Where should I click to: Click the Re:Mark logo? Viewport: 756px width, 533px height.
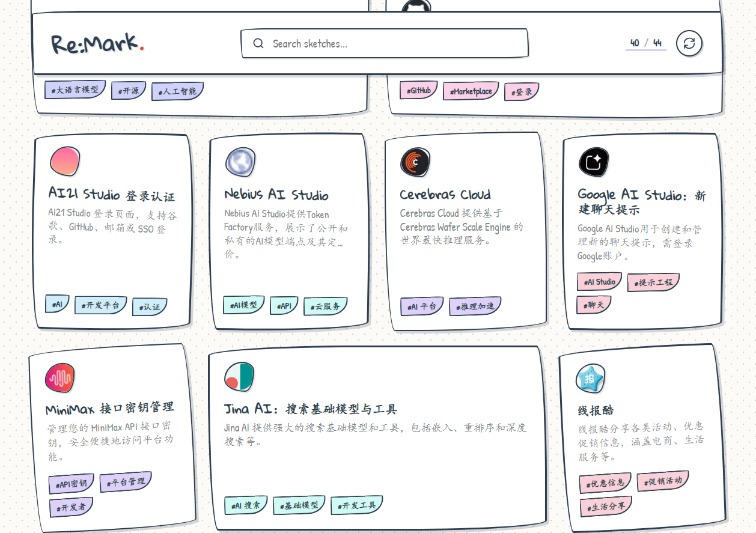[97, 44]
